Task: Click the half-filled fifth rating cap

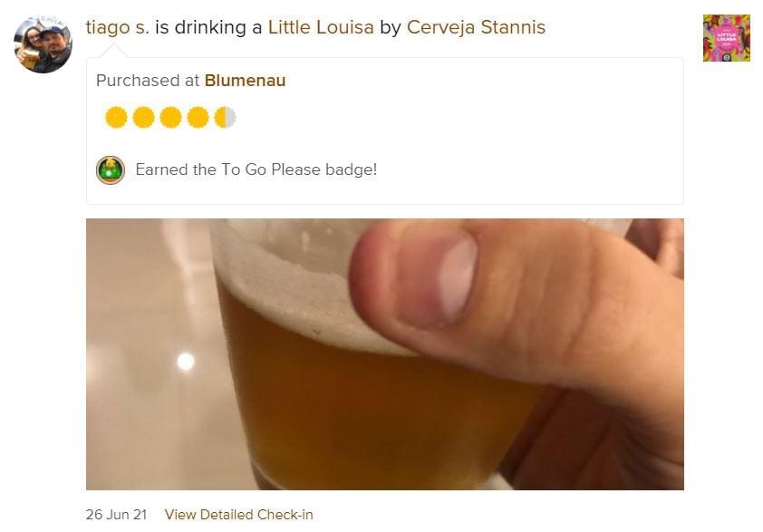Action: (x=226, y=117)
